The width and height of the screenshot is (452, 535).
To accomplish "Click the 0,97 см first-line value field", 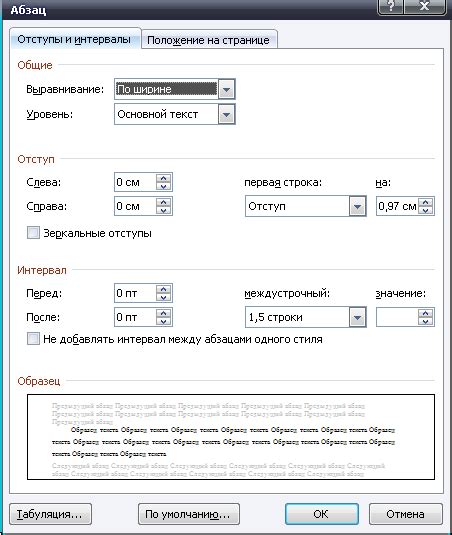I will (x=397, y=206).
